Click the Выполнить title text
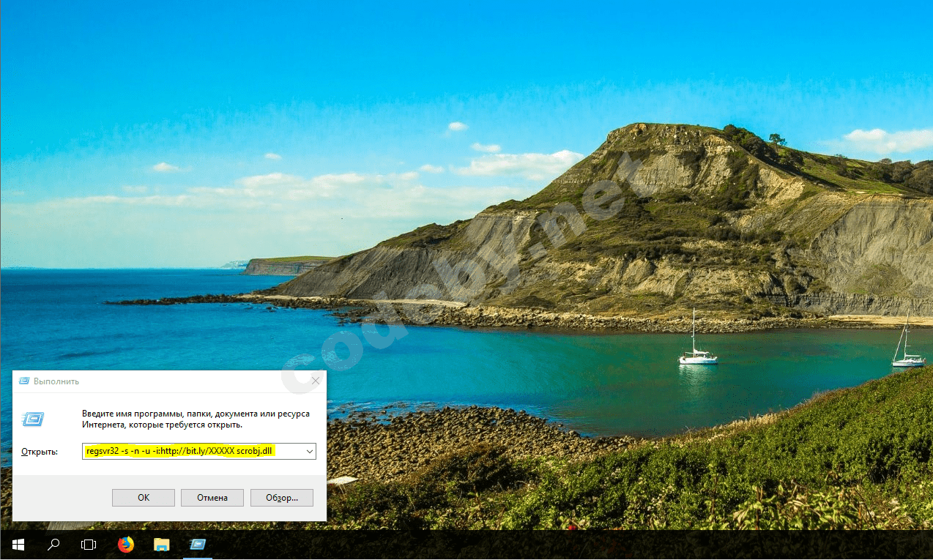Screen dimensions: 933x560 click(56, 381)
